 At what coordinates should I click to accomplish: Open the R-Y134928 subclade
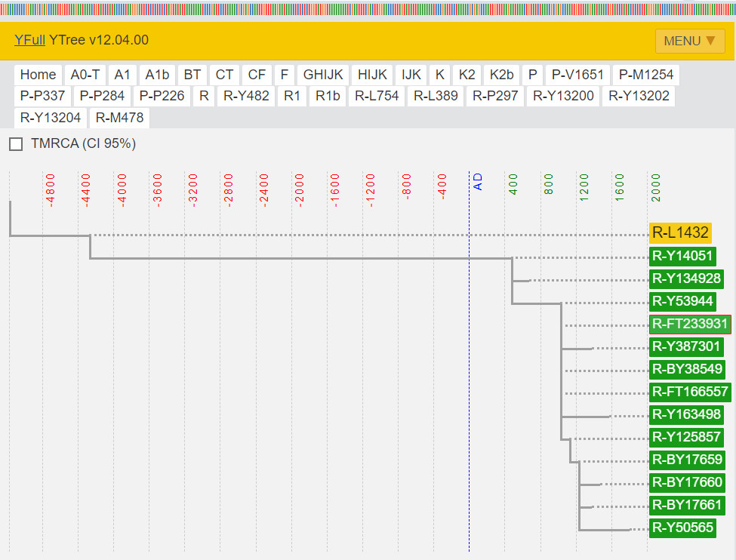[x=686, y=278]
